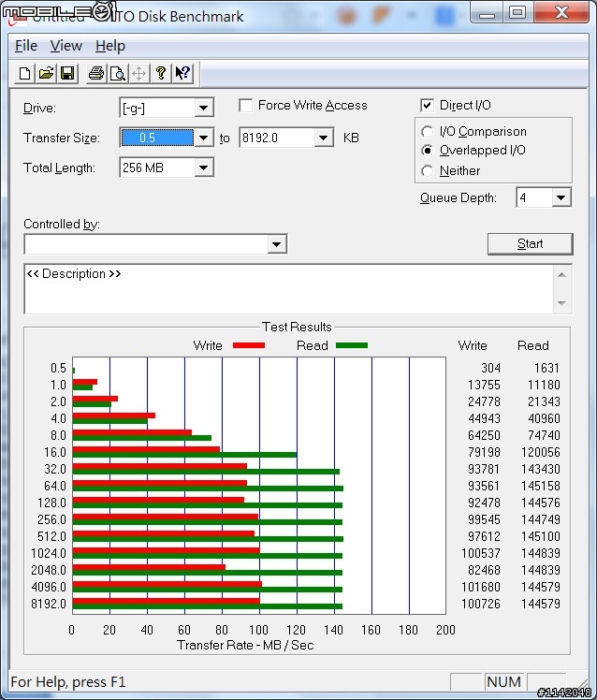The image size is (597, 700).
Task: Uncheck the Direct I/O checkbox
Action: (x=427, y=106)
